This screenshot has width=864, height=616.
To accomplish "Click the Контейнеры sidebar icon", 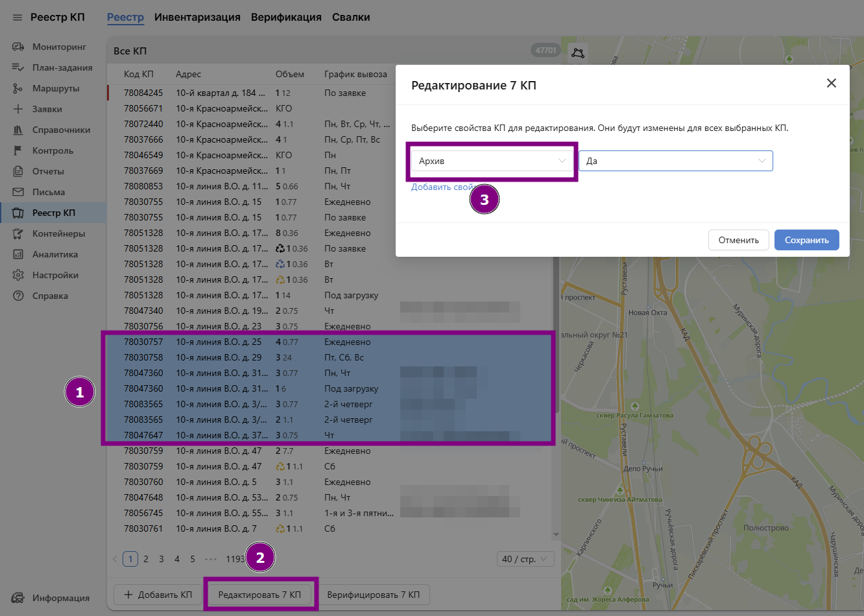I will 18,233.
